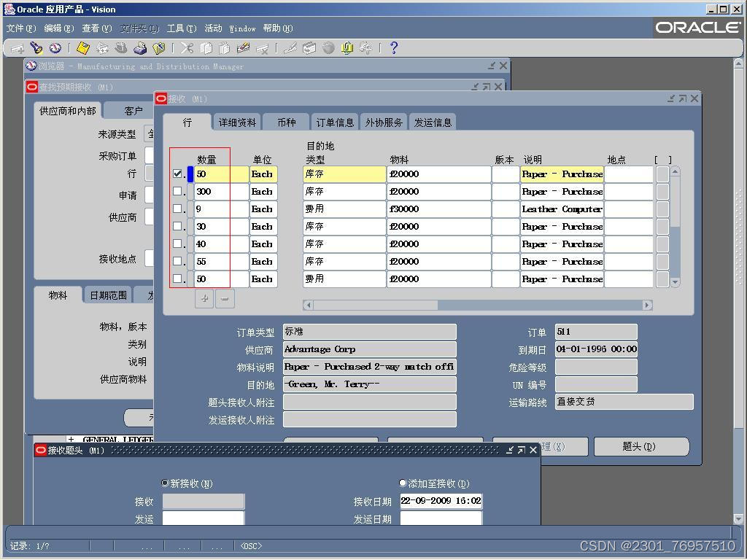The height and width of the screenshot is (560, 747).
Task: Save with the yellow diskette icon
Action: click(x=83, y=48)
